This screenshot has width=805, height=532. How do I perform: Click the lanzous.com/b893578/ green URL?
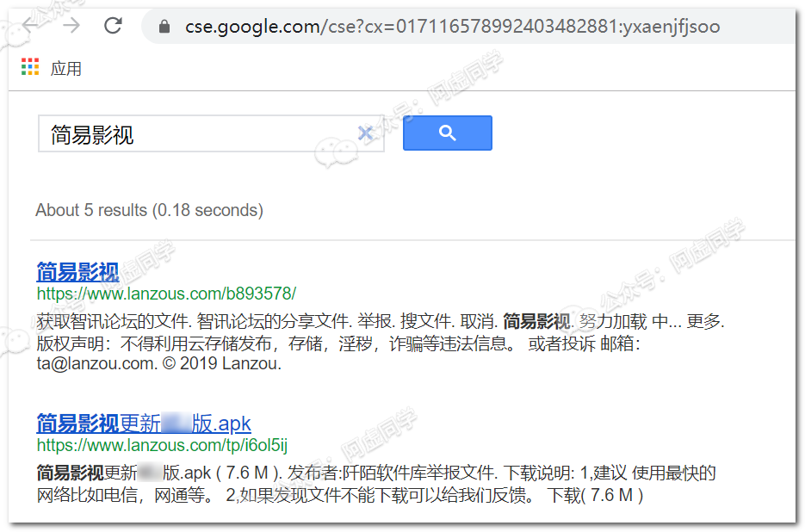pos(166,294)
